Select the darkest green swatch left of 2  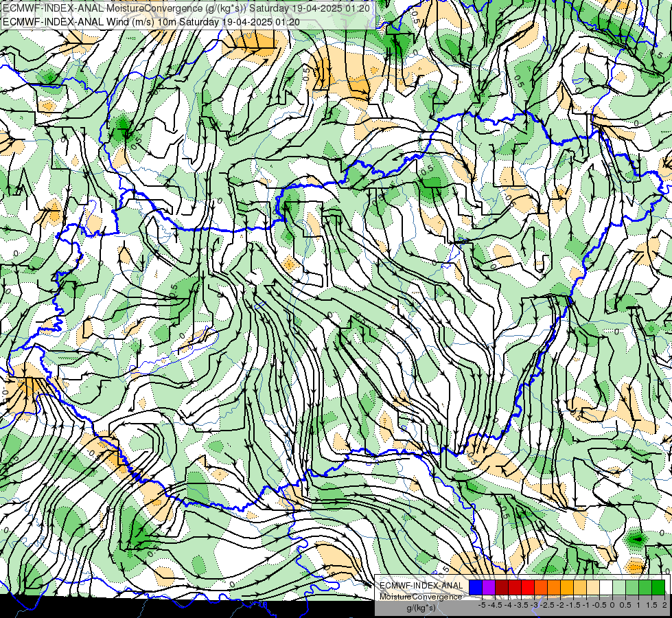pos(658,587)
